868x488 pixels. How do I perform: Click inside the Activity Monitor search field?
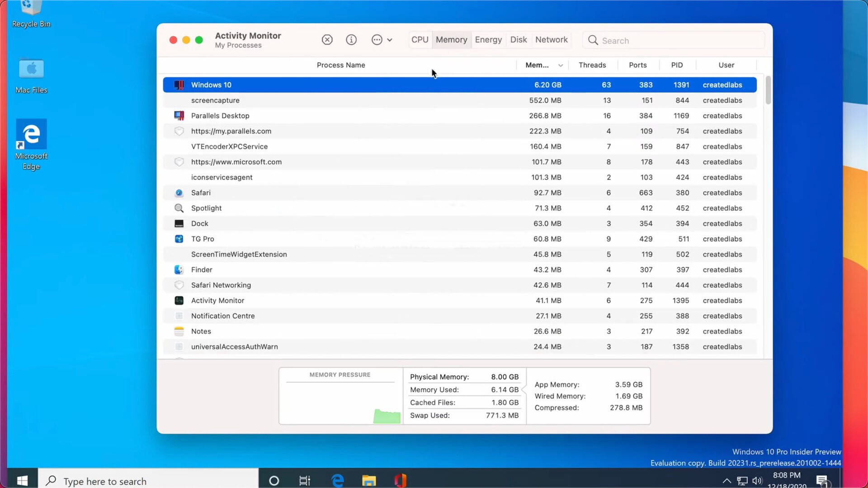coord(656,40)
